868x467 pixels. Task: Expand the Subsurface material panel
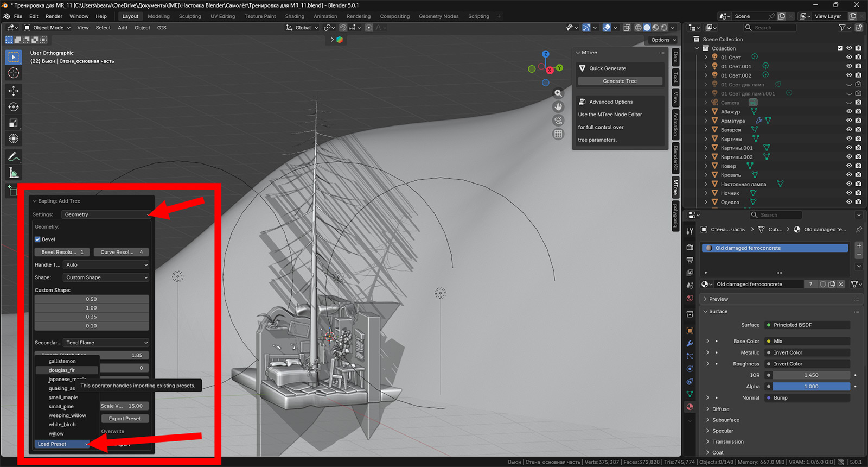725,420
